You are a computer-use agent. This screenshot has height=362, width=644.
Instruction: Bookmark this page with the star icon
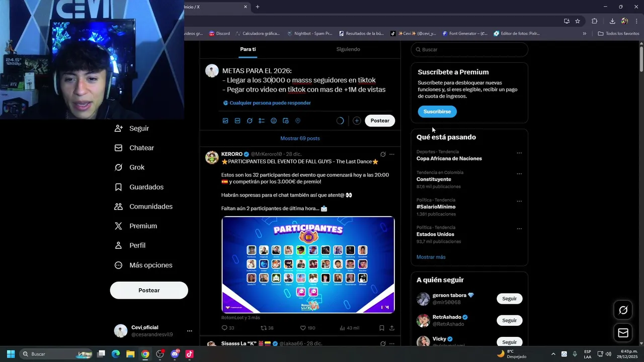(578, 21)
